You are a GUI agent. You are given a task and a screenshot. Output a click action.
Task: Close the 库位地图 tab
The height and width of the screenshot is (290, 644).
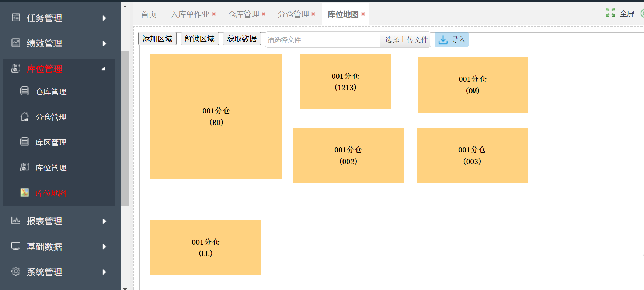point(363,14)
